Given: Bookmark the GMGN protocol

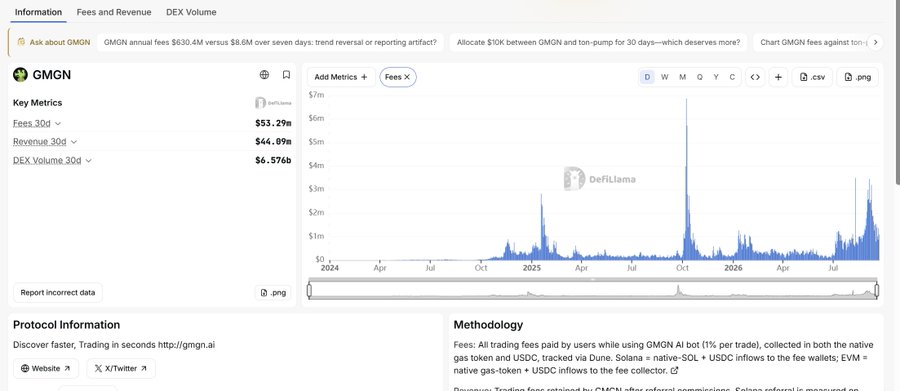Looking at the screenshot, I should pyautogui.click(x=286, y=75).
